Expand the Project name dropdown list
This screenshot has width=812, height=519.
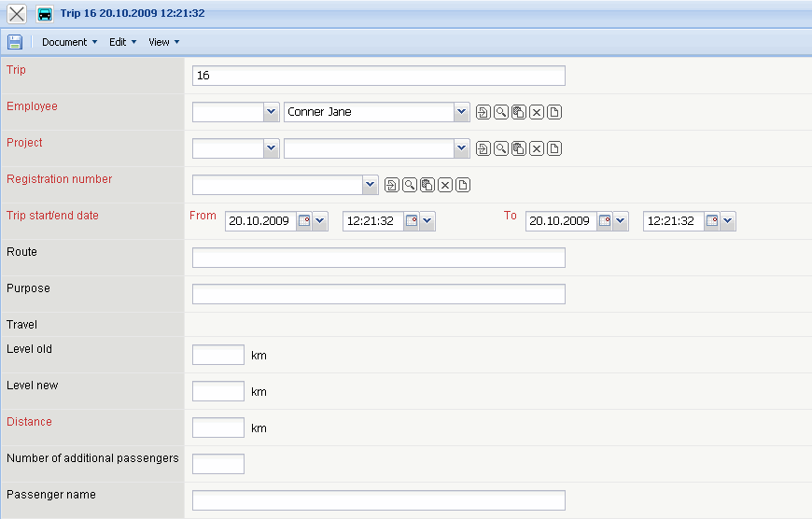pyautogui.click(x=461, y=148)
